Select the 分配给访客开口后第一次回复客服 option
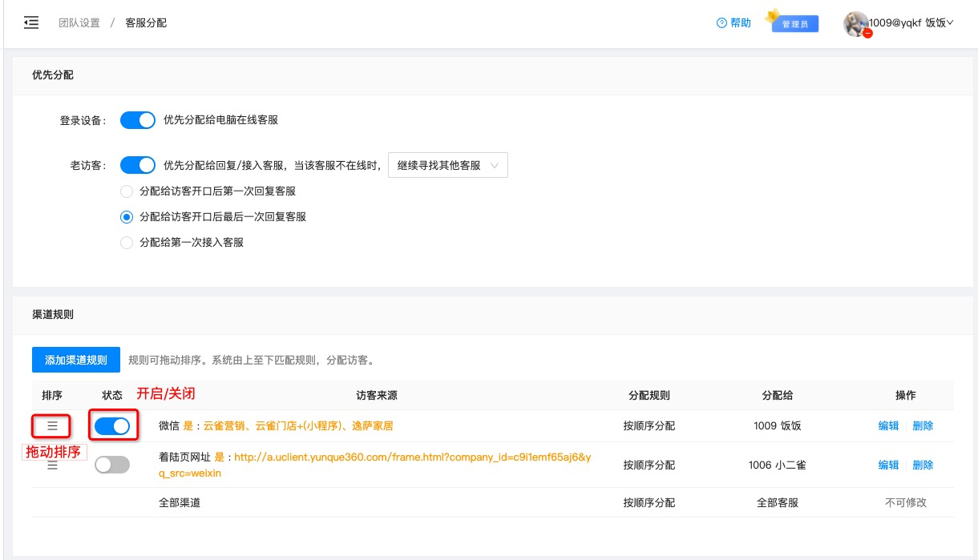The width and height of the screenshot is (978, 560). point(126,191)
